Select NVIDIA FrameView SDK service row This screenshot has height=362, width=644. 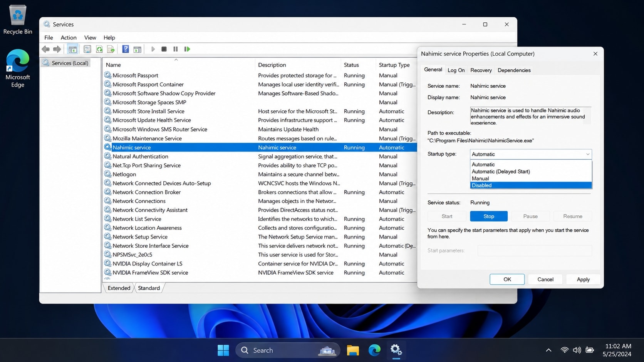pyautogui.click(x=260, y=273)
